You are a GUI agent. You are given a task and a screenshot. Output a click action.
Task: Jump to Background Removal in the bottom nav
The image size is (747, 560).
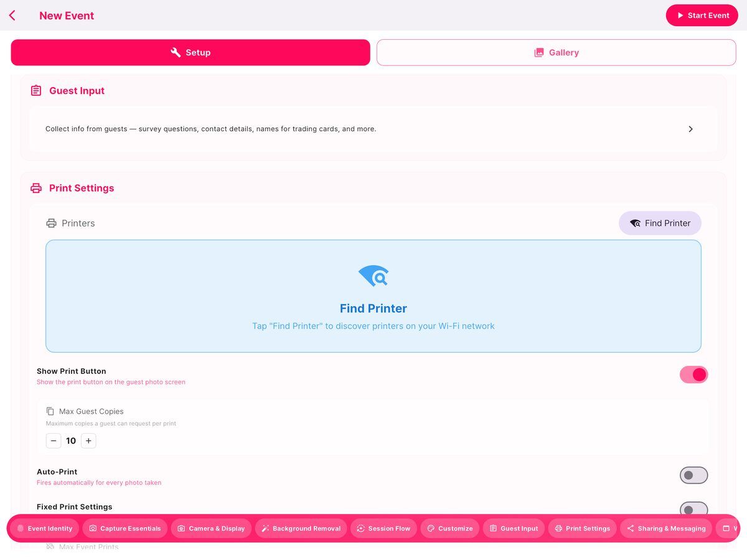[301, 528]
